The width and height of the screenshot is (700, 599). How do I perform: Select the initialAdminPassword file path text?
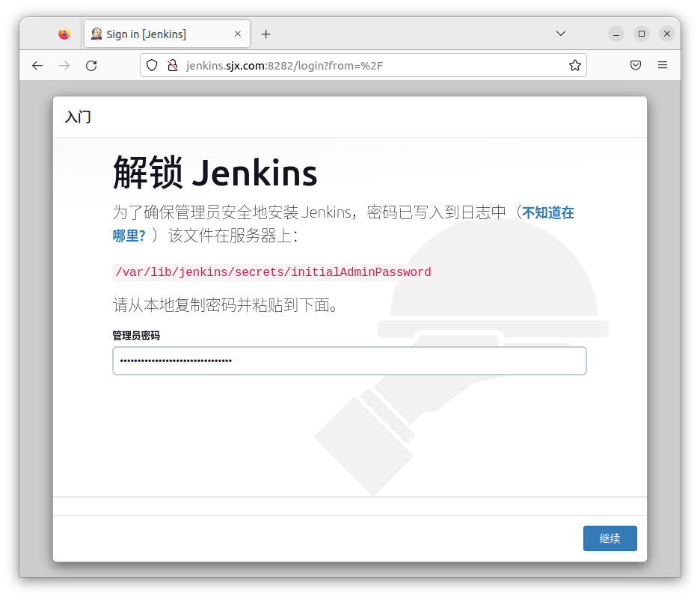point(273,271)
